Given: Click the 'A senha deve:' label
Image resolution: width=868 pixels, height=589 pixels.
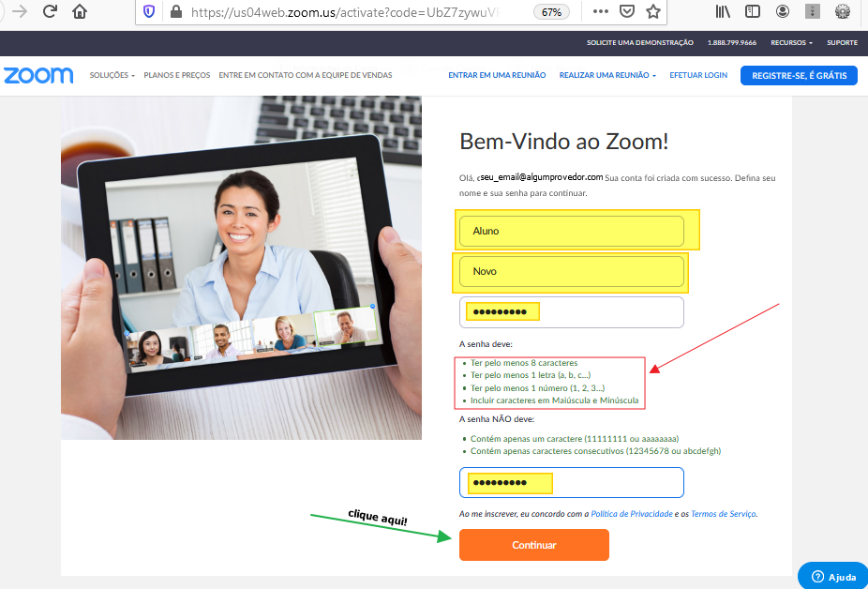Looking at the screenshot, I should 486,344.
